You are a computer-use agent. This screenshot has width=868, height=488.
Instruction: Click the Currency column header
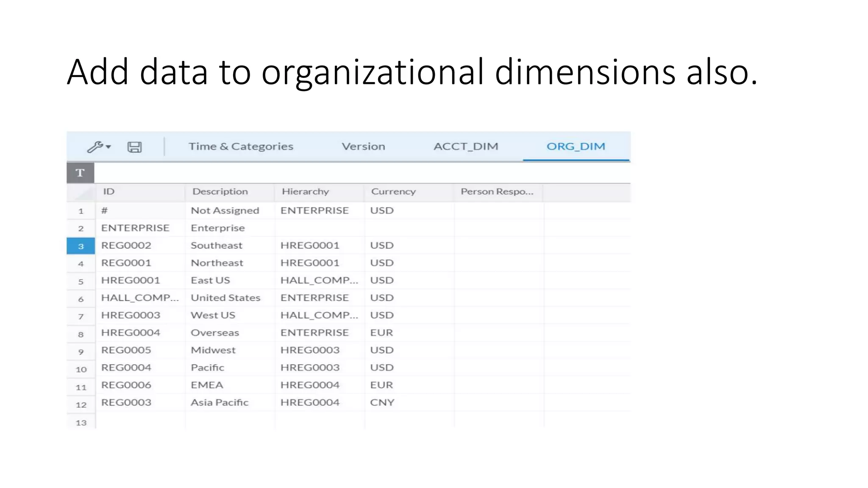409,191
